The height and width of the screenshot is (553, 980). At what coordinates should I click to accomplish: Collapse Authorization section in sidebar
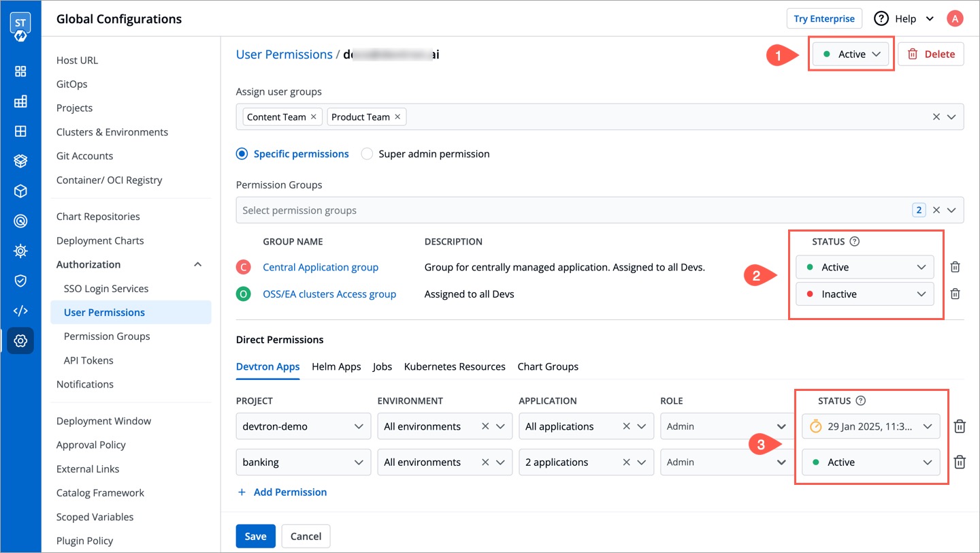pyautogui.click(x=198, y=264)
